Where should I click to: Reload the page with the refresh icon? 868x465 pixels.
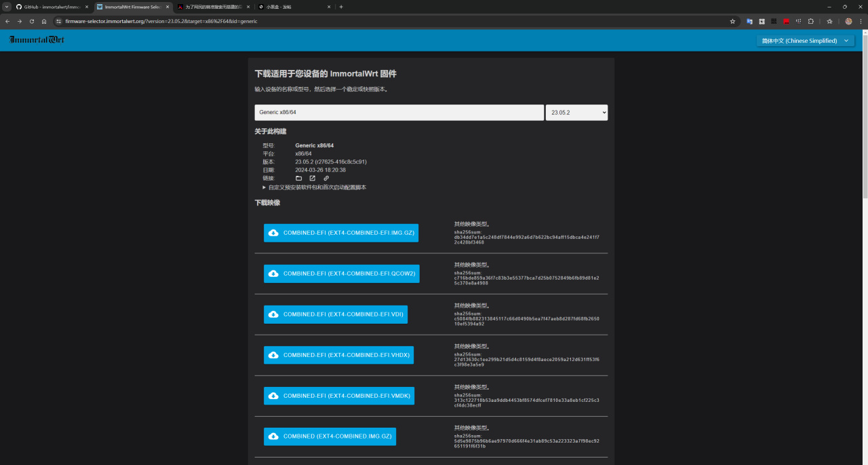click(x=32, y=21)
